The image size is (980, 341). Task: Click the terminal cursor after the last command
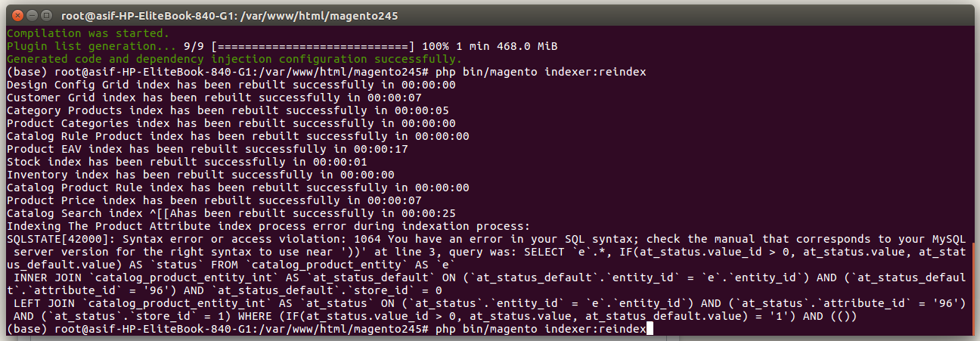[650, 330]
